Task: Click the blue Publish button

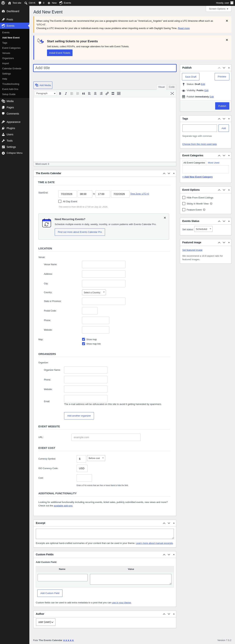Action: point(222,106)
